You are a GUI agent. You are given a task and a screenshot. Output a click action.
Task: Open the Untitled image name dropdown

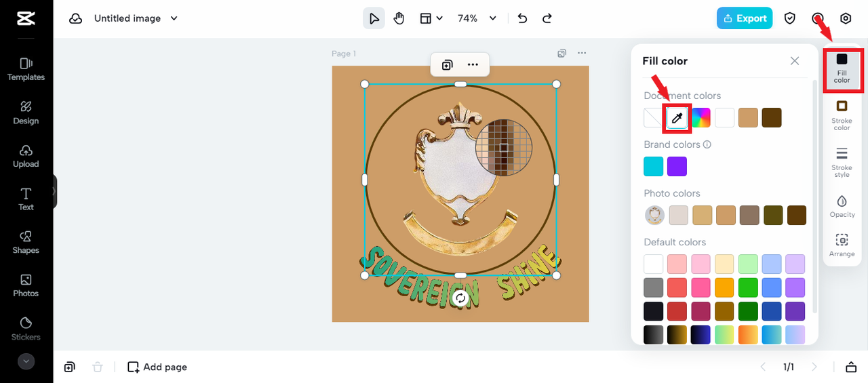[x=136, y=18]
